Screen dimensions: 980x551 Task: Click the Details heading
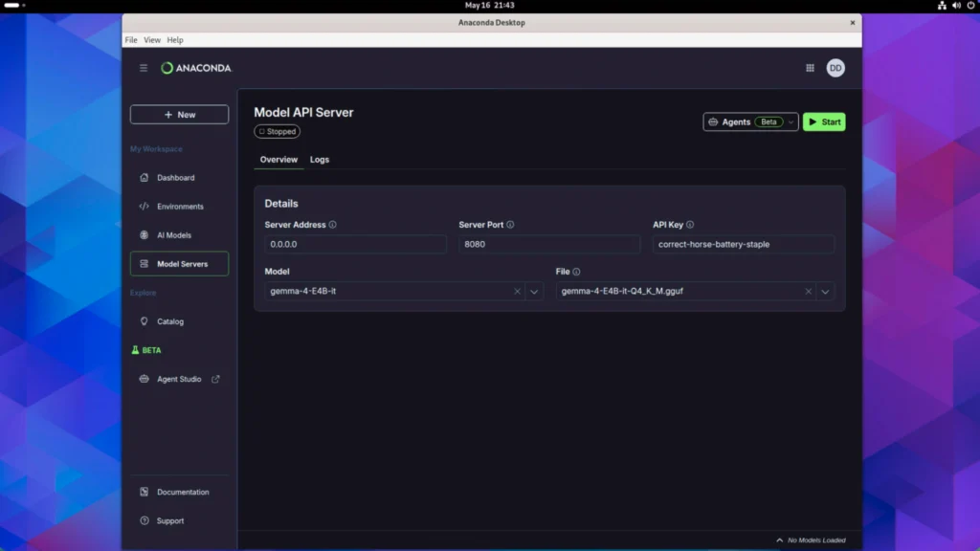[x=281, y=204]
